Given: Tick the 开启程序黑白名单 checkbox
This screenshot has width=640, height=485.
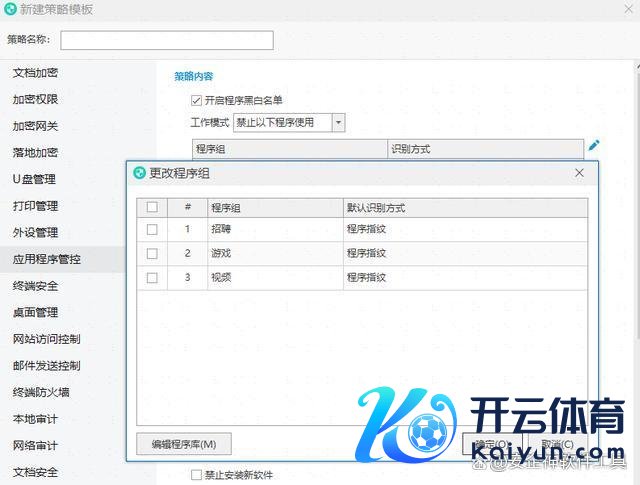Looking at the screenshot, I should [x=196, y=100].
